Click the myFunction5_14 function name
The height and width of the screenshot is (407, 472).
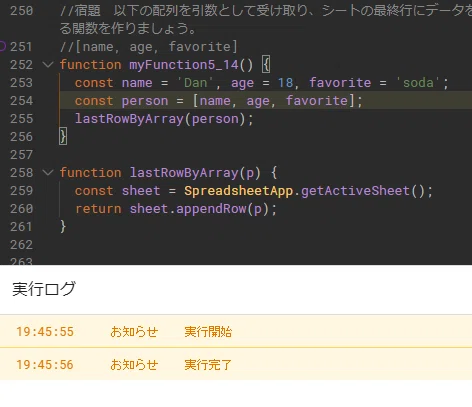pyautogui.click(x=184, y=65)
